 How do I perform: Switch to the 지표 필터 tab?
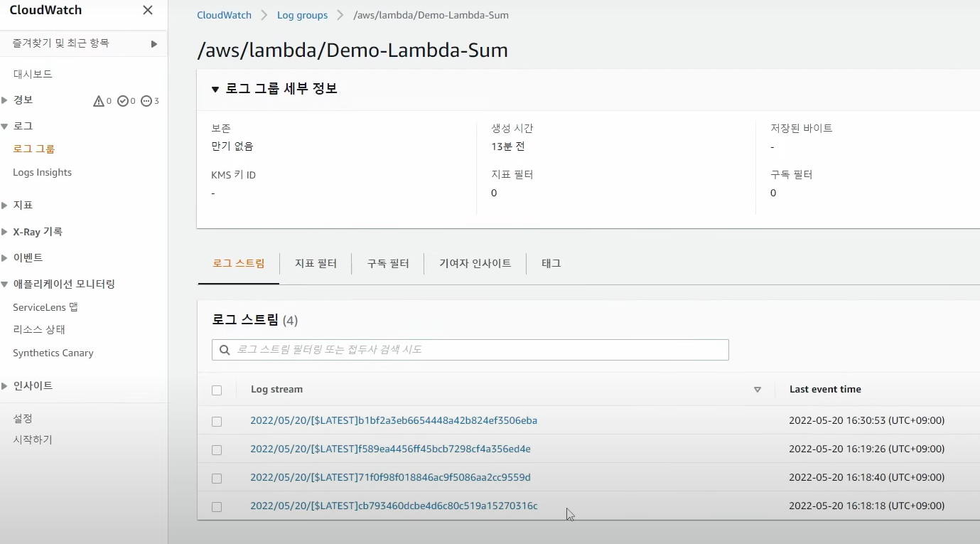click(x=316, y=263)
